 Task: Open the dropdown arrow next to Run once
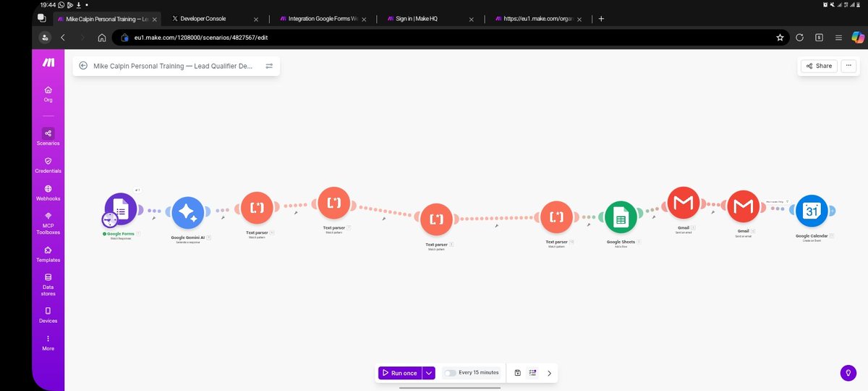(429, 373)
